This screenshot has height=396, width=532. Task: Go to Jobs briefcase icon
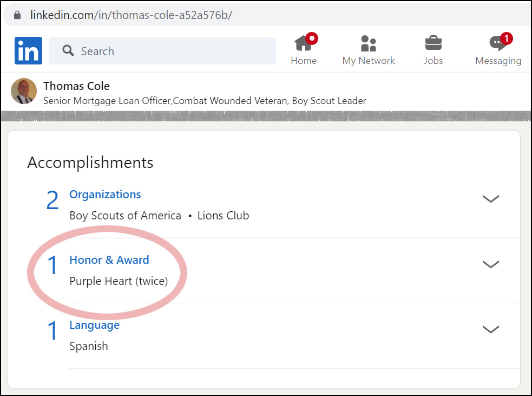click(433, 43)
